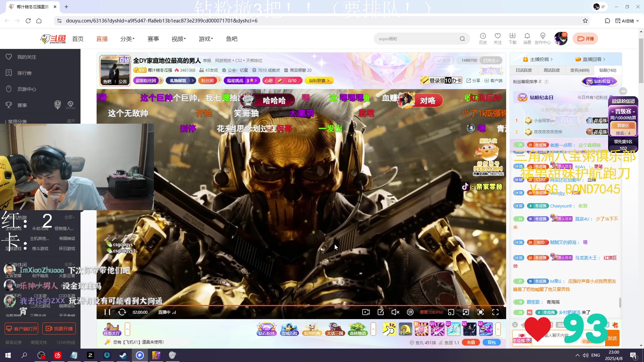Toggle danmaku 弹 comments off
Viewport: 644px width, 362px height.
pos(410,312)
